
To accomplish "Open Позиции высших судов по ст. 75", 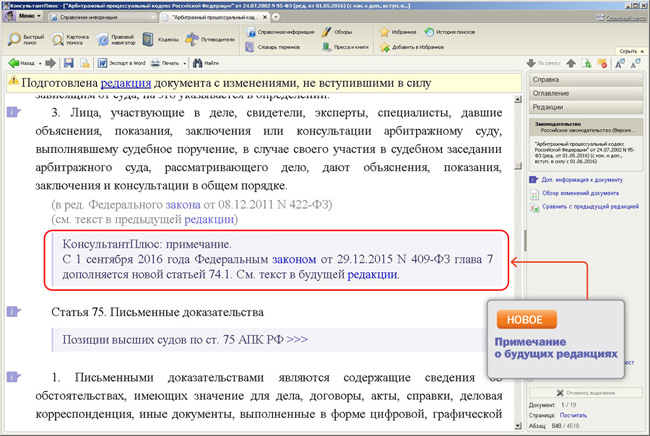I will (185, 339).
